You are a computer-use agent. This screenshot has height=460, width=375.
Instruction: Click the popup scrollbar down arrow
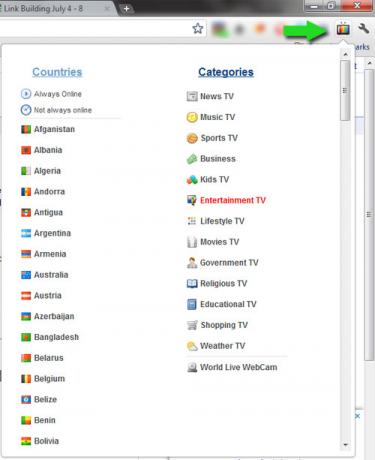[x=346, y=445]
